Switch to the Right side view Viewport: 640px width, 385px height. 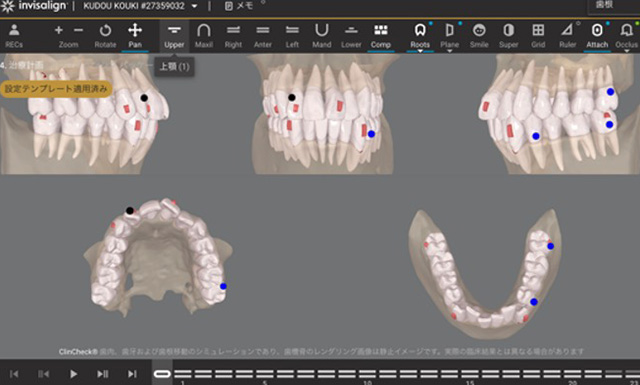click(233, 36)
